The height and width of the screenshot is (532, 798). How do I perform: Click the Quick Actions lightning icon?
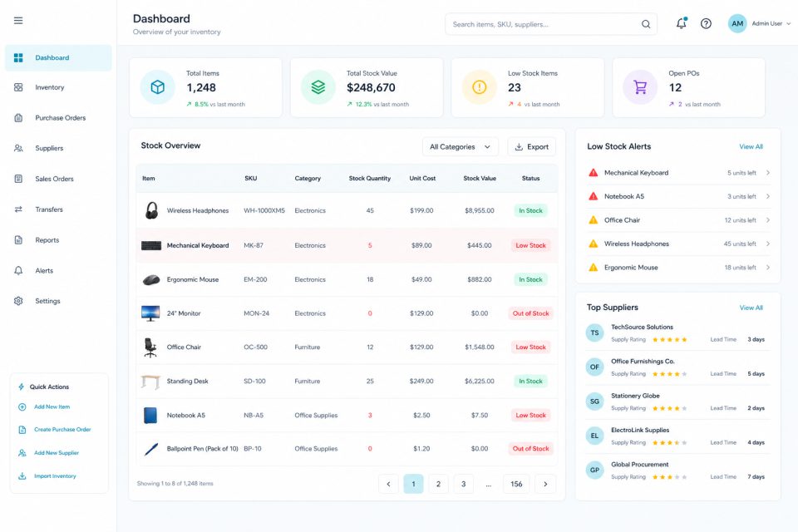tap(22, 387)
